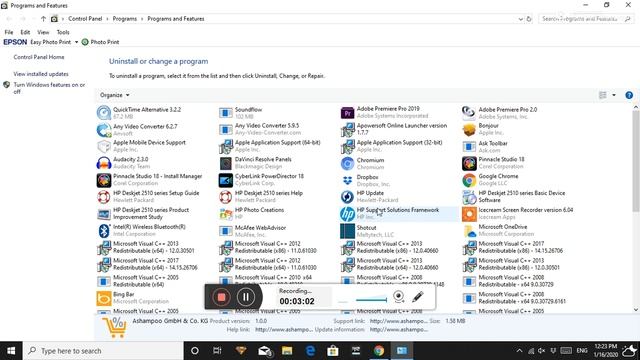This screenshot has width=640, height=360.
Task: Click the vertical scrollbar of program list
Action: point(636,160)
